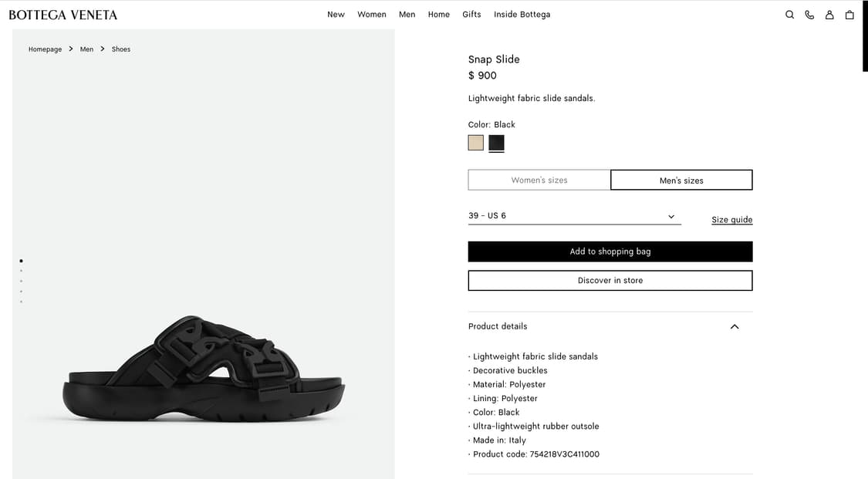Switch to Men's sizes
The height and width of the screenshot is (479, 868).
point(681,180)
